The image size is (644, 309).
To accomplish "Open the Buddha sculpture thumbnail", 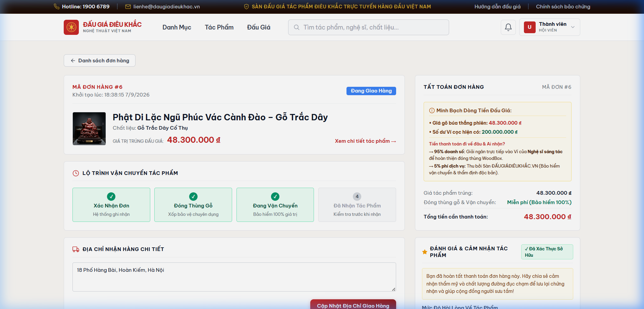I will [x=89, y=129].
